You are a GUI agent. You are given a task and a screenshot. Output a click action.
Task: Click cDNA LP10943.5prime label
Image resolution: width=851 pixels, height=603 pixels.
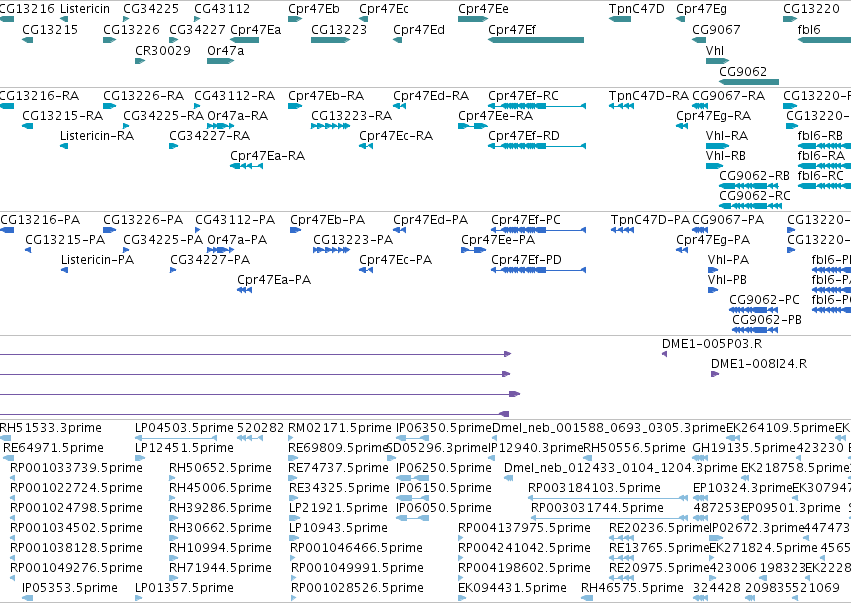338,528
